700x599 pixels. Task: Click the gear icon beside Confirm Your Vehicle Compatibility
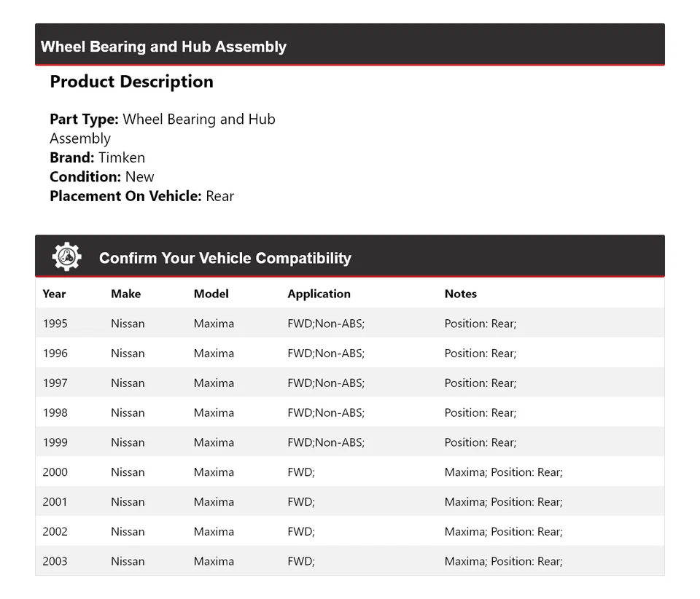point(66,257)
